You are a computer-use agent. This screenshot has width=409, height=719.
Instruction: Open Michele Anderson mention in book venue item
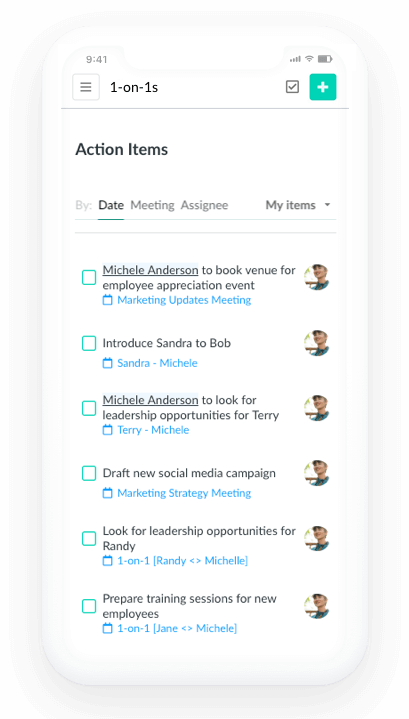[x=150, y=271]
